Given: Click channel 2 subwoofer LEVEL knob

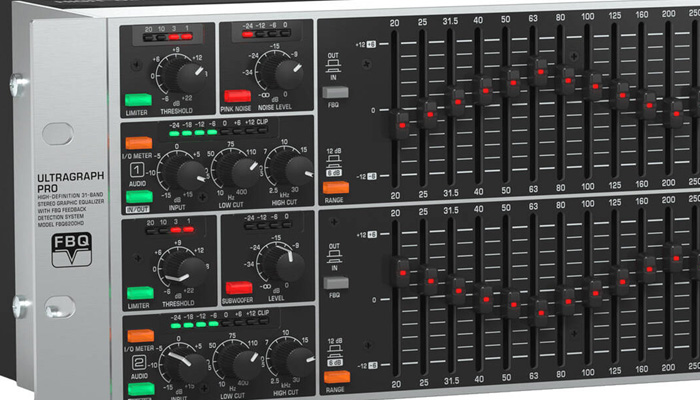Looking at the screenshot, I should point(284,263).
